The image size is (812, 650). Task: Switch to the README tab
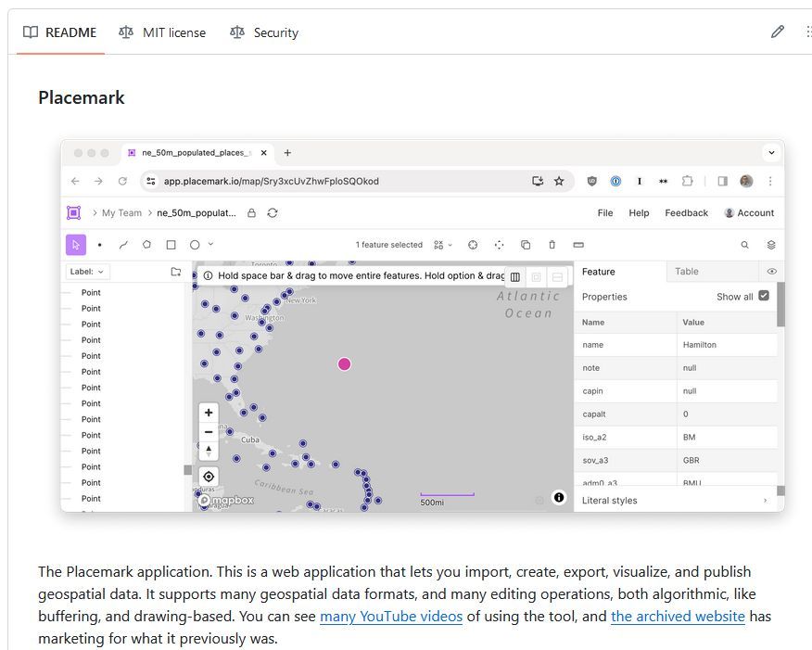pyautogui.click(x=60, y=32)
